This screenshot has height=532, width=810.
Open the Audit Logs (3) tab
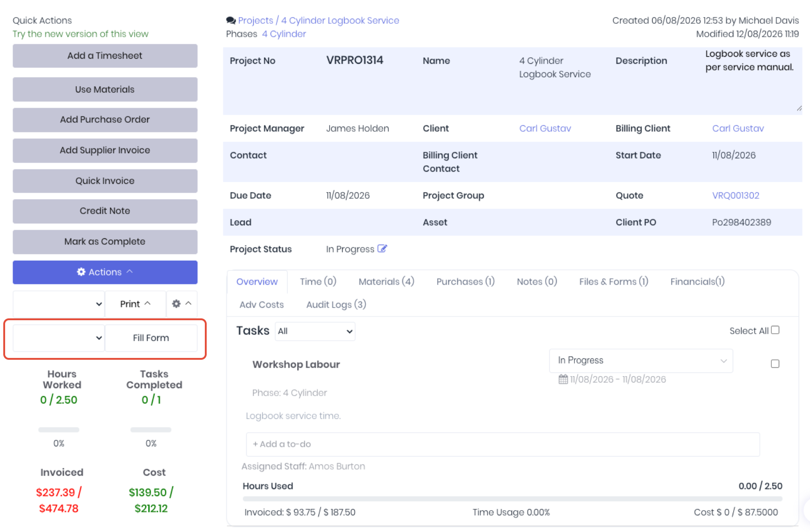click(x=336, y=304)
